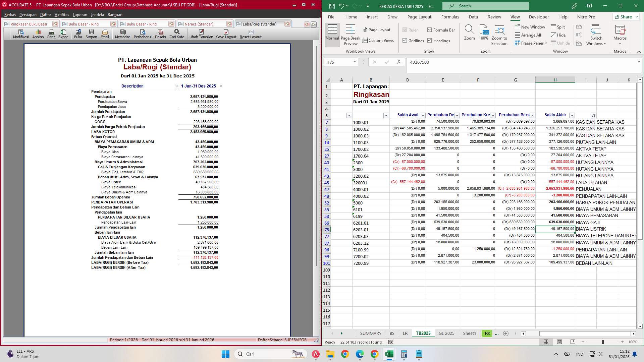Switch to the GL 2025 sheet tab

(446, 333)
